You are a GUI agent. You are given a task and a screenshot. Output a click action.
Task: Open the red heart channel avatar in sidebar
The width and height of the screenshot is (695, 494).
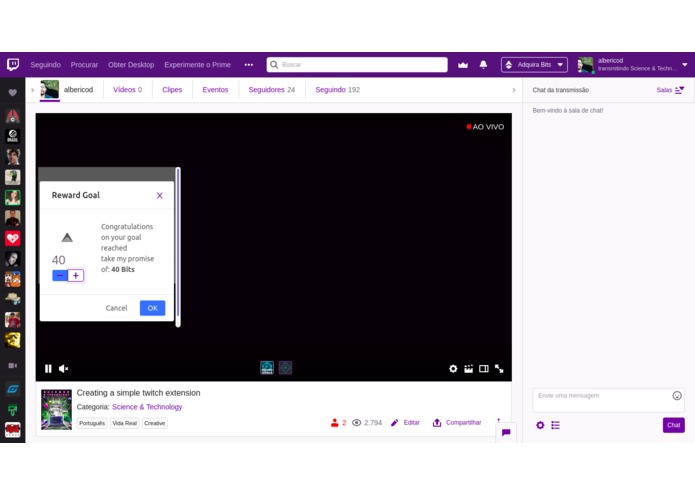click(12, 238)
